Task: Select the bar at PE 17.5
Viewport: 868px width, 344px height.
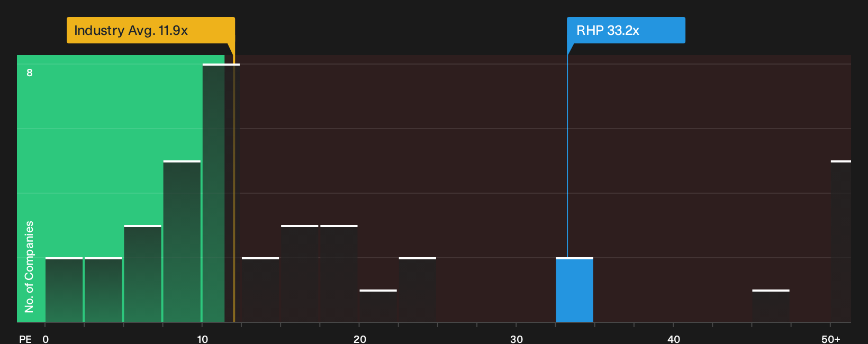Action: [x=339, y=274]
